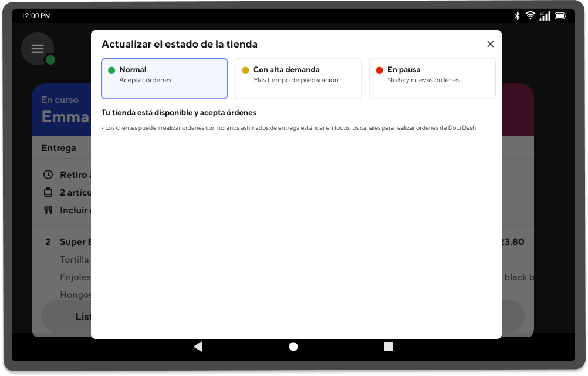The height and width of the screenshot is (376, 588).
Task: Click the clock icon beside the pickup time
Action: pyautogui.click(x=49, y=174)
